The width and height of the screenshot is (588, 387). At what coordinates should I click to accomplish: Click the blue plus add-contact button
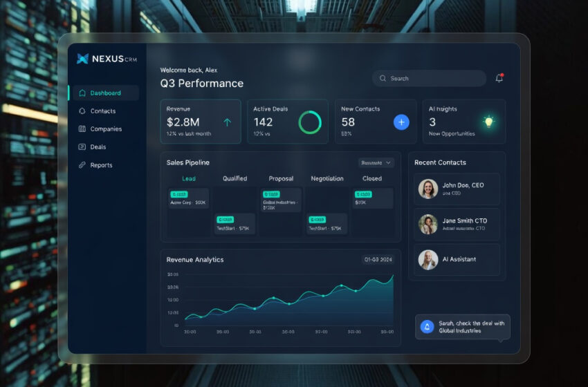tap(401, 122)
